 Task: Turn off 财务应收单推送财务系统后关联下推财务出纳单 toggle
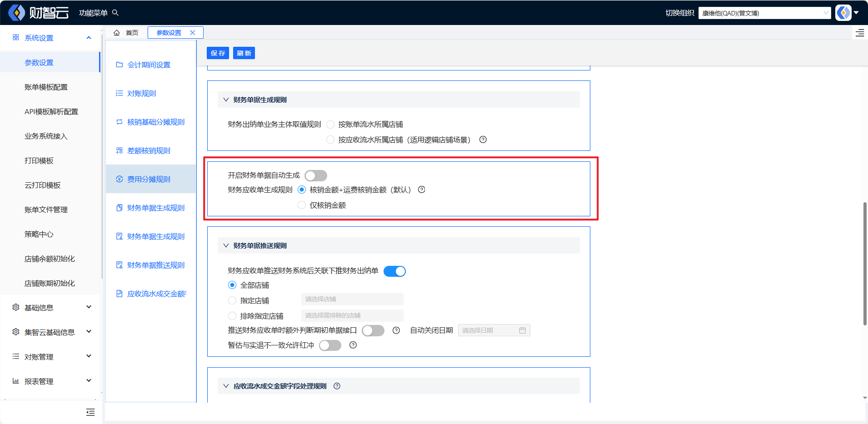(394, 271)
